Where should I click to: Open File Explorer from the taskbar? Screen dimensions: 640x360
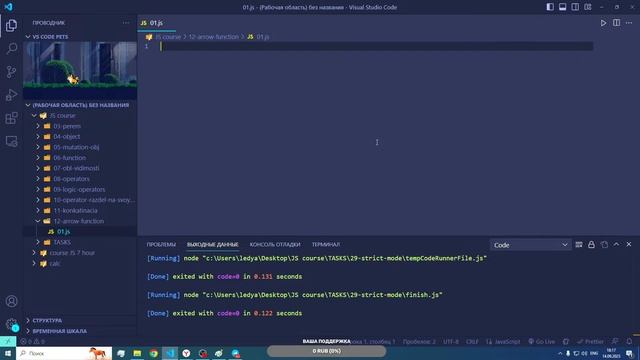tap(137, 353)
